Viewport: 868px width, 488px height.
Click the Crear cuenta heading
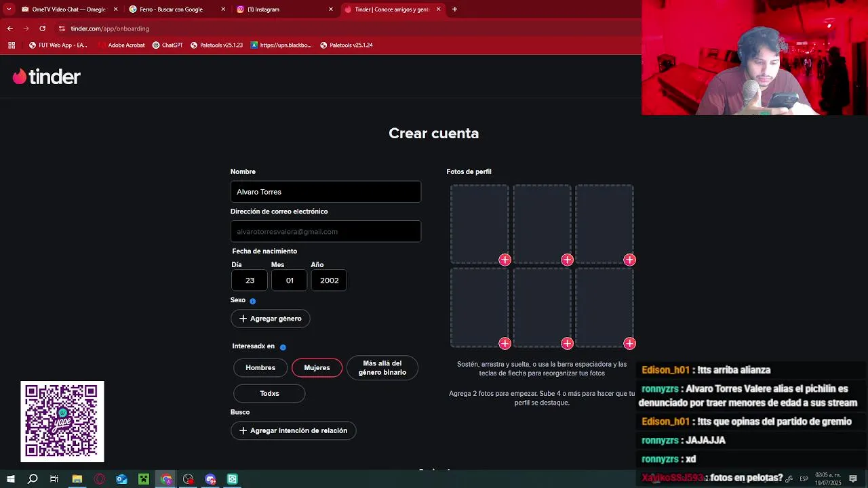pyautogui.click(x=434, y=134)
